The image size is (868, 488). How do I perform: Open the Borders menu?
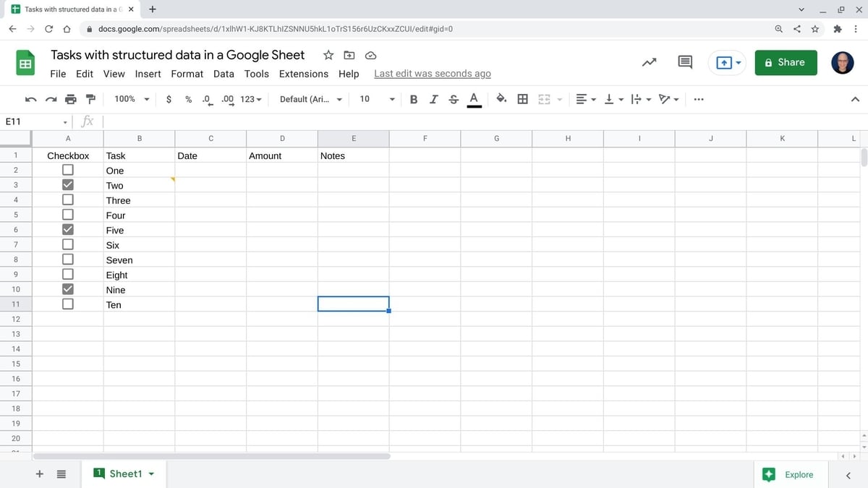[x=523, y=99]
